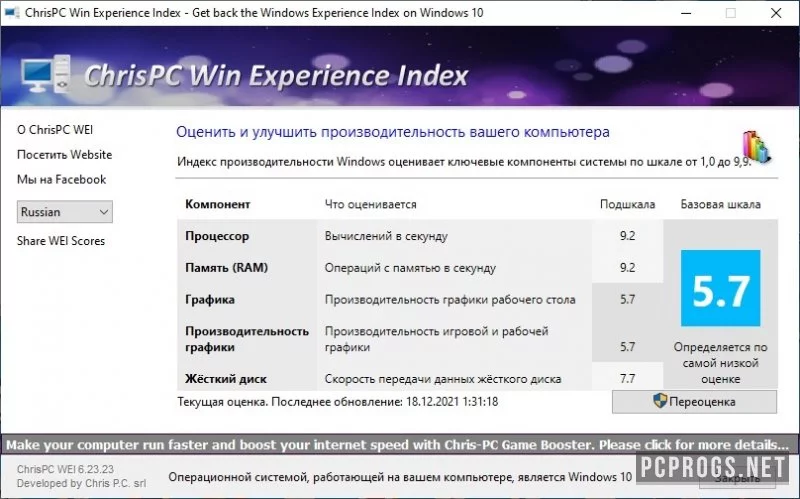Click Вычислений в секунду description

[386, 236]
